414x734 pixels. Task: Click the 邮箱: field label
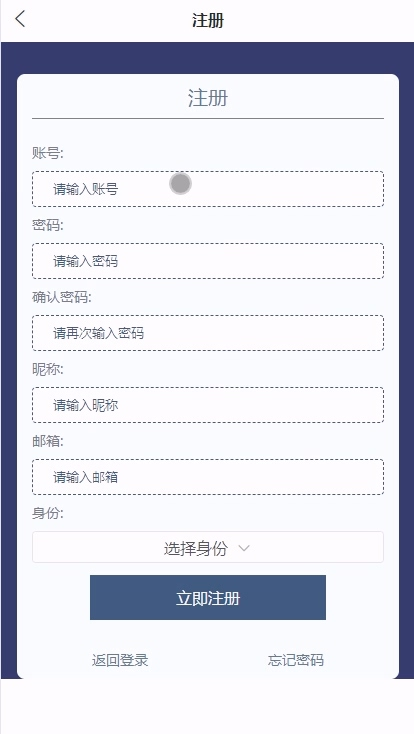[48, 441]
